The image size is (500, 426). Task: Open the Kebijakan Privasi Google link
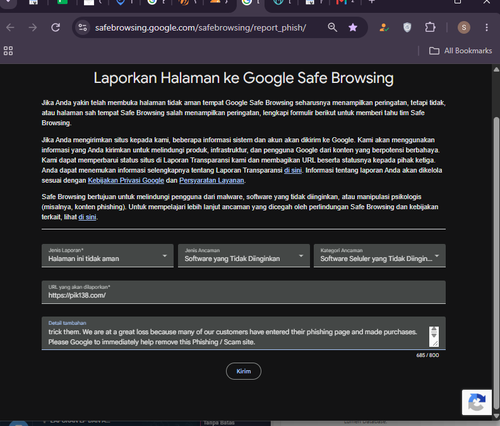(126, 180)
